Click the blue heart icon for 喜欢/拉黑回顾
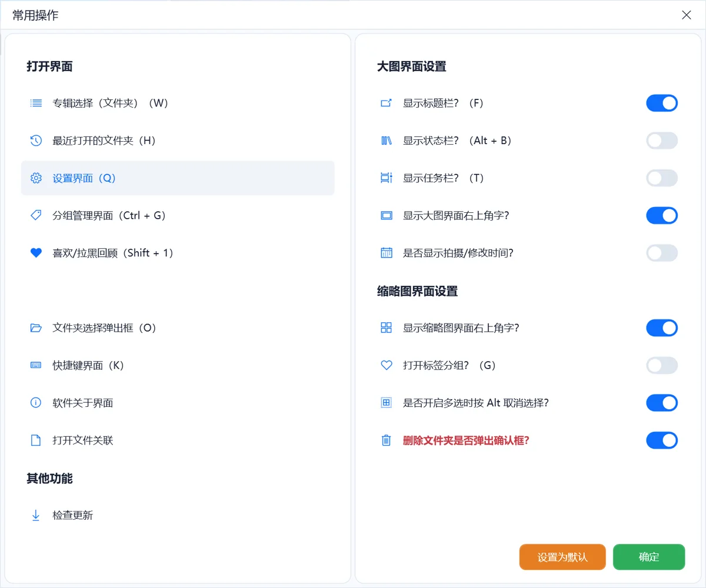This screenshot has width=706, height=588. pyautogui.click(x=36, y=253)
